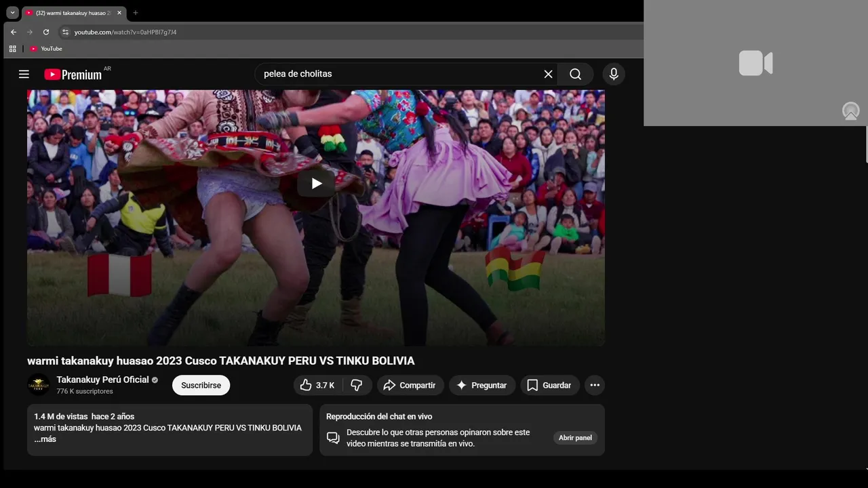Save video with Guardar button
The width and height of the screenshot is (868, 488).
click(550, 385)
